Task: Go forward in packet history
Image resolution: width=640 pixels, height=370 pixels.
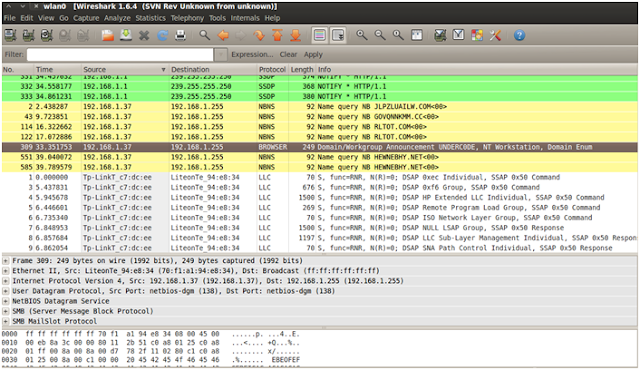Action: [241, 35]
